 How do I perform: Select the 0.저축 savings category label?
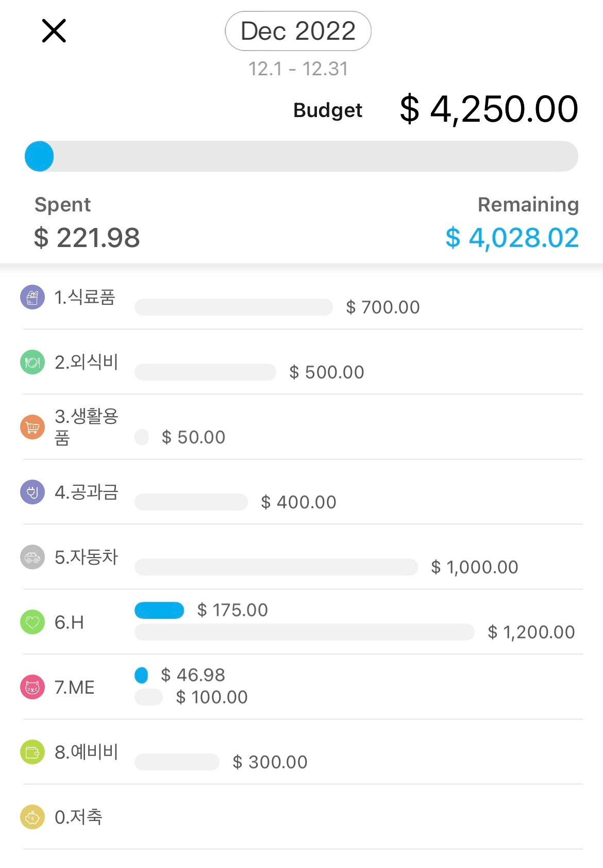click(79, 817)
